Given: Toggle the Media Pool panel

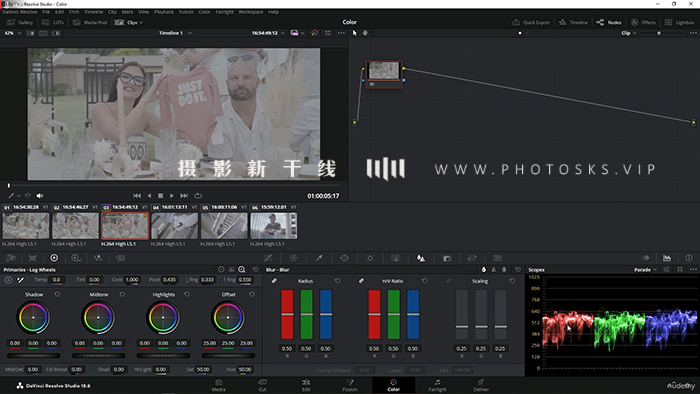Looking at the screenshot, I should [90, 22].
